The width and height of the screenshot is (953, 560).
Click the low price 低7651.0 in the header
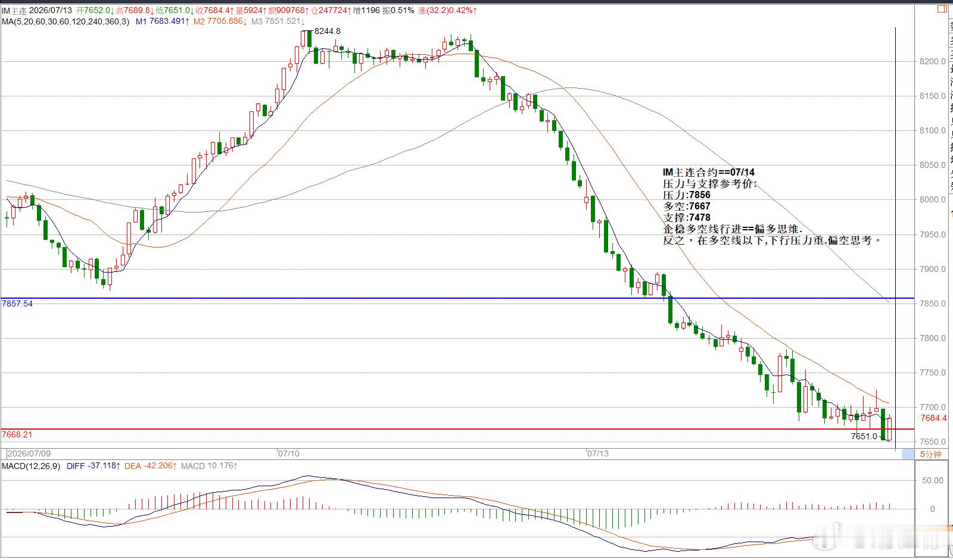click(x=176, y=11)
